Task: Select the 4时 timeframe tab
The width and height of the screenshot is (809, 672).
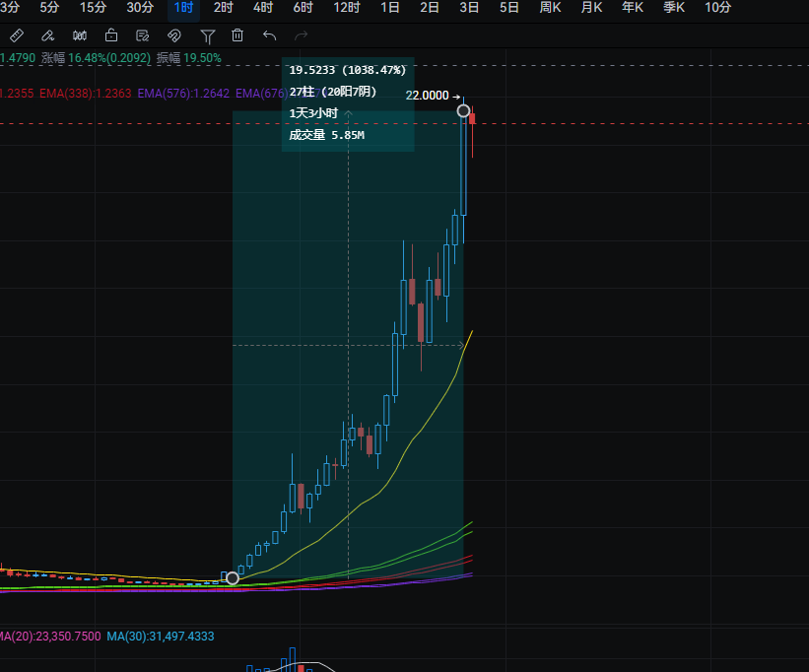Action: point(263,7)
